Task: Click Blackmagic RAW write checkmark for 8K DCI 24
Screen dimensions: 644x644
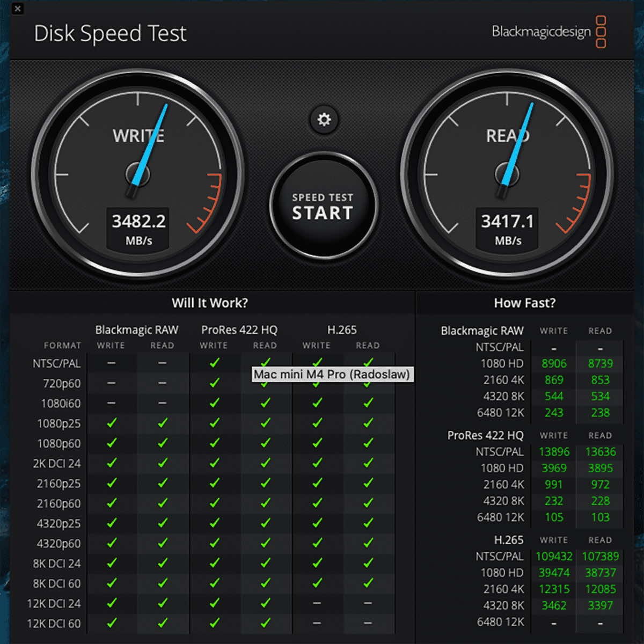Action: click(111, 563)
